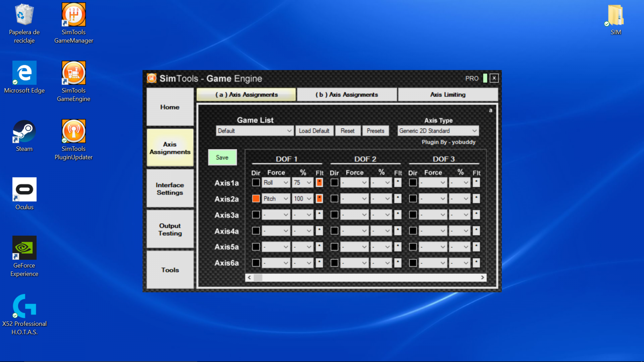Switch to (b) Axis Assignments tab
Screen dimensions: 644x362
tap(347, 95)
